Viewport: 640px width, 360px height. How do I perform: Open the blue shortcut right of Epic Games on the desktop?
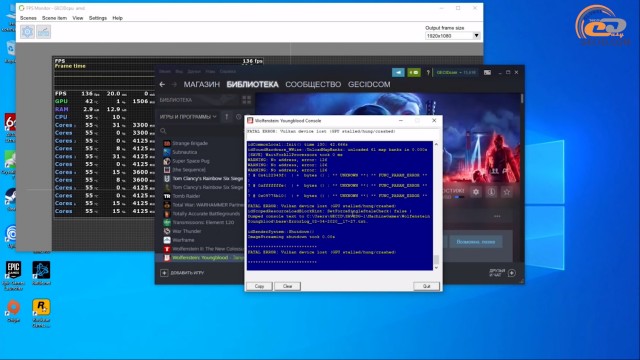[x=41, y=273]
